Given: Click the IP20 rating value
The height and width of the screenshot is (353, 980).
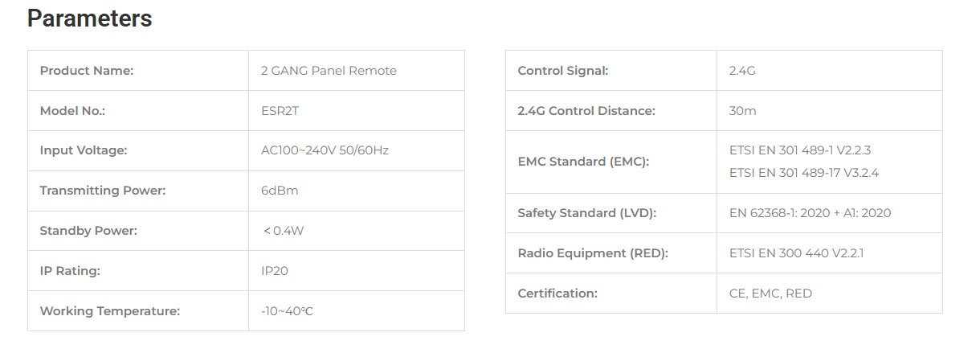Looking at the screenshot, I should [x=275, y=271].
